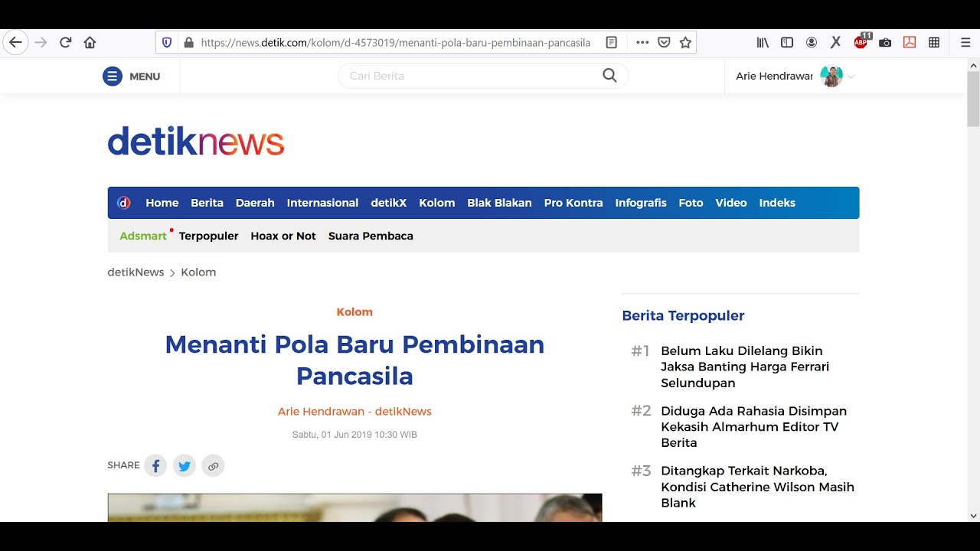Click the search magnifier icon
The image size is (980, 551).
coord(609,75)
